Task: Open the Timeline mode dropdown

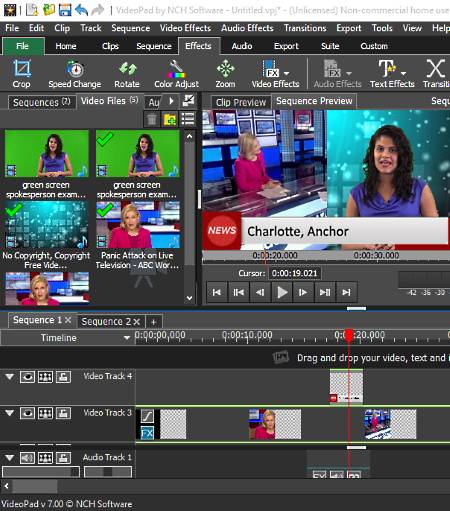Action: pos(126,338)
